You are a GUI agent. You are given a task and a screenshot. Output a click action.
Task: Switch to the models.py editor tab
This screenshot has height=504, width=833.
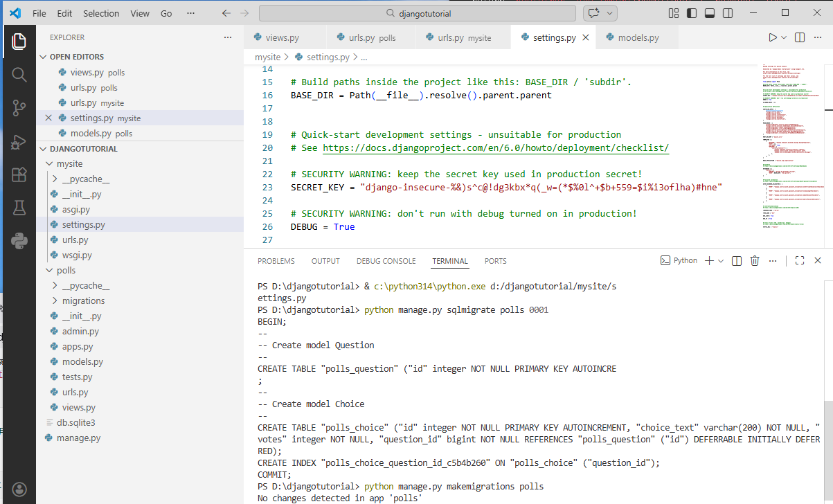tap(638, 37)
